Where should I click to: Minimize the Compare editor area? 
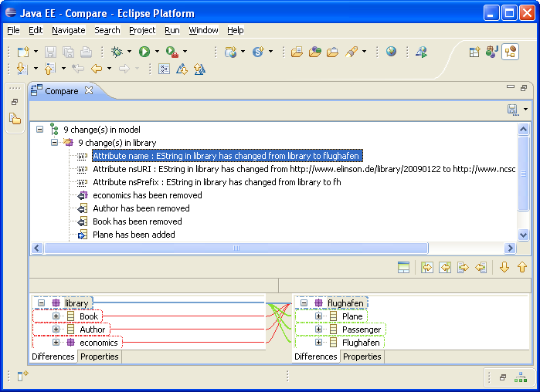(511, 87)
